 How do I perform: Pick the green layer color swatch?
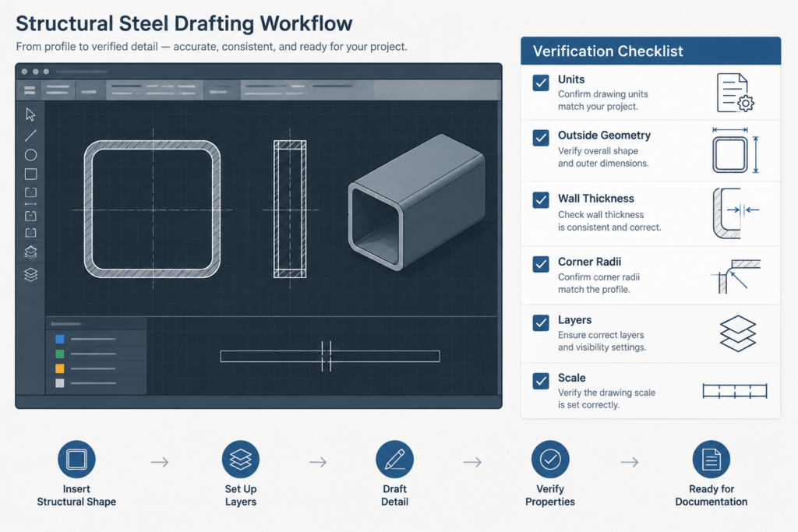point(59,354)
